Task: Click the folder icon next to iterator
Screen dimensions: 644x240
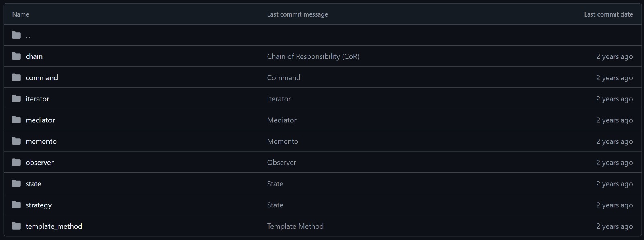Action: tap(16, 99)
